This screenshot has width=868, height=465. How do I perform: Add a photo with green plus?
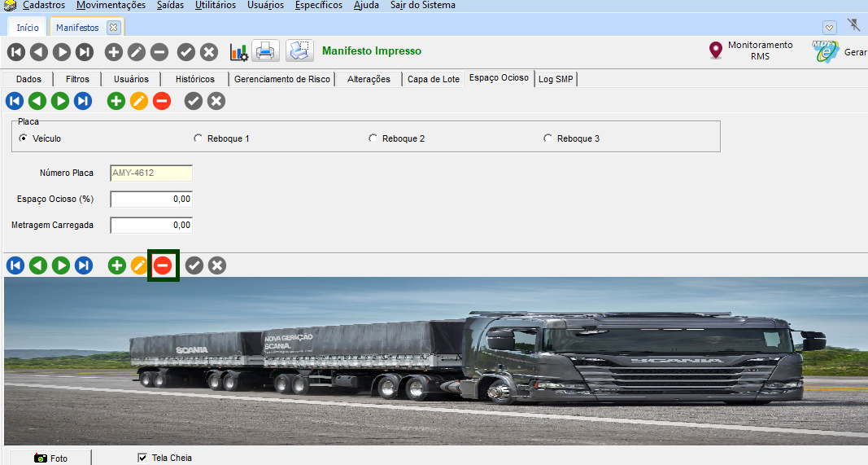pyautogui.click(x=117, y=265)
